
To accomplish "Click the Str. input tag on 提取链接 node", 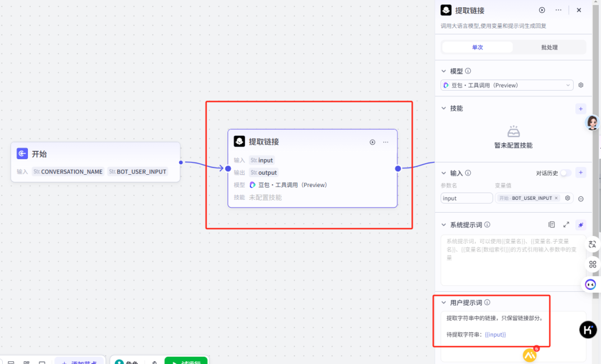I will click(x=262, y=160).
